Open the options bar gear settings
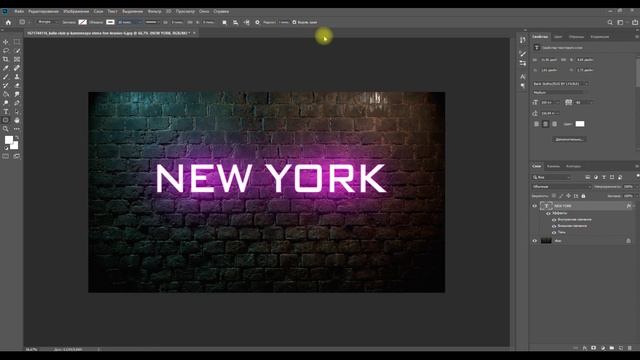This screenshot has height=360, width=640. pyautogui.click(x=257, y=22)
